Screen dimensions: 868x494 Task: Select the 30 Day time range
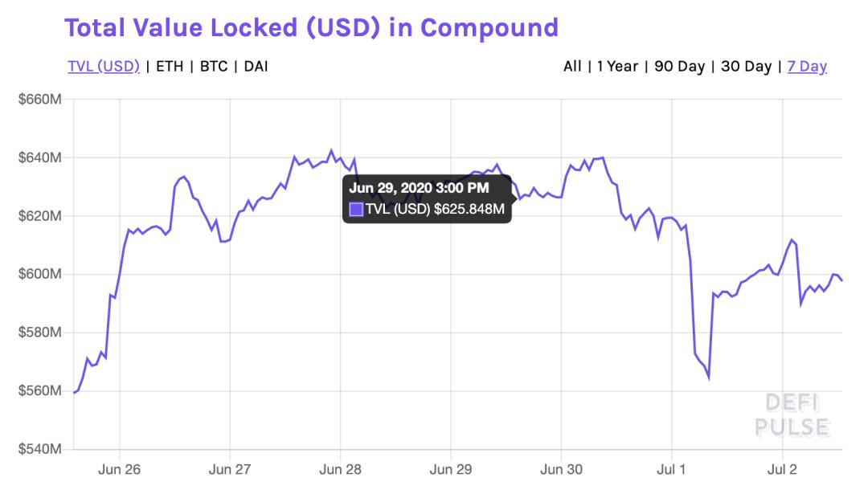pos(746,66)
